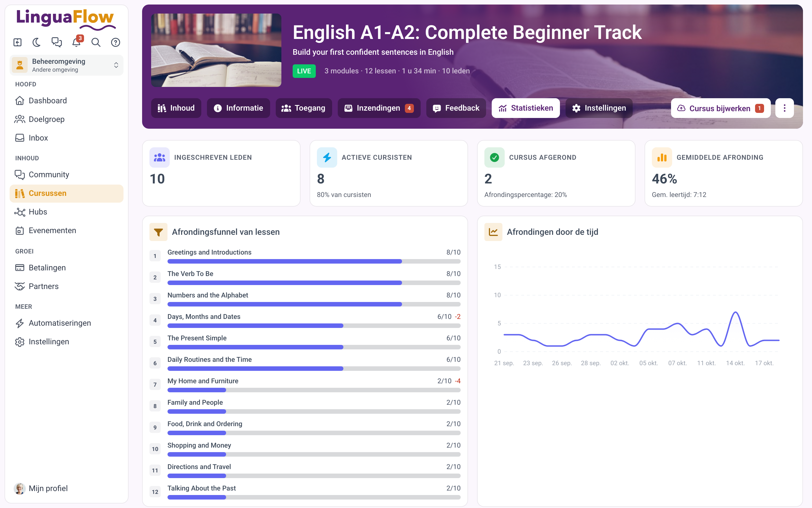The height and width of the screenshot is (508, 812).
Task: Open Partners in the sidebar
Action: click(67, 286)
